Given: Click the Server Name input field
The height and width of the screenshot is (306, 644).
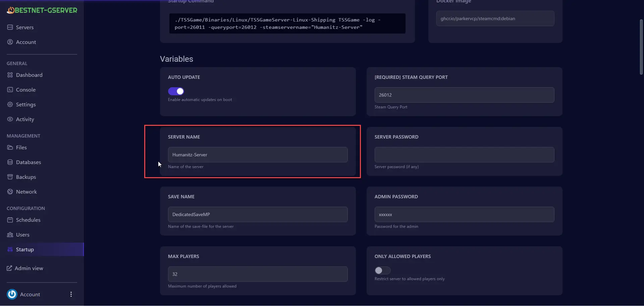Looking at the screenshot, I should coord(258,155).
